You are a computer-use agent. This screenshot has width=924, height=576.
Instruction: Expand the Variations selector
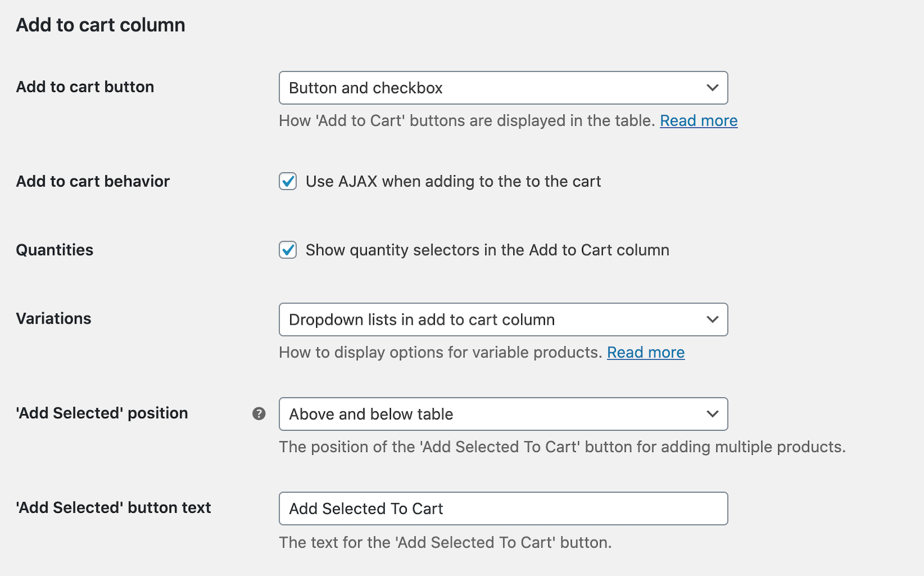[503, 319]
